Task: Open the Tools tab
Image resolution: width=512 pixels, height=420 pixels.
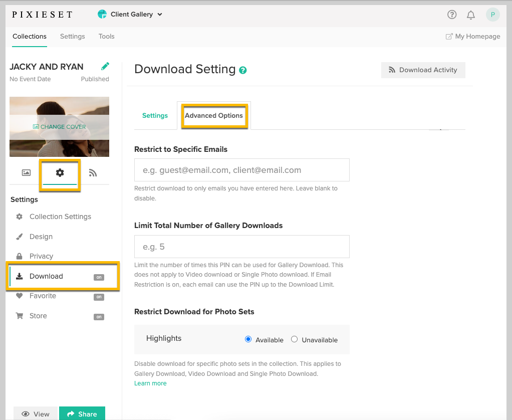Action: (106, 36)
